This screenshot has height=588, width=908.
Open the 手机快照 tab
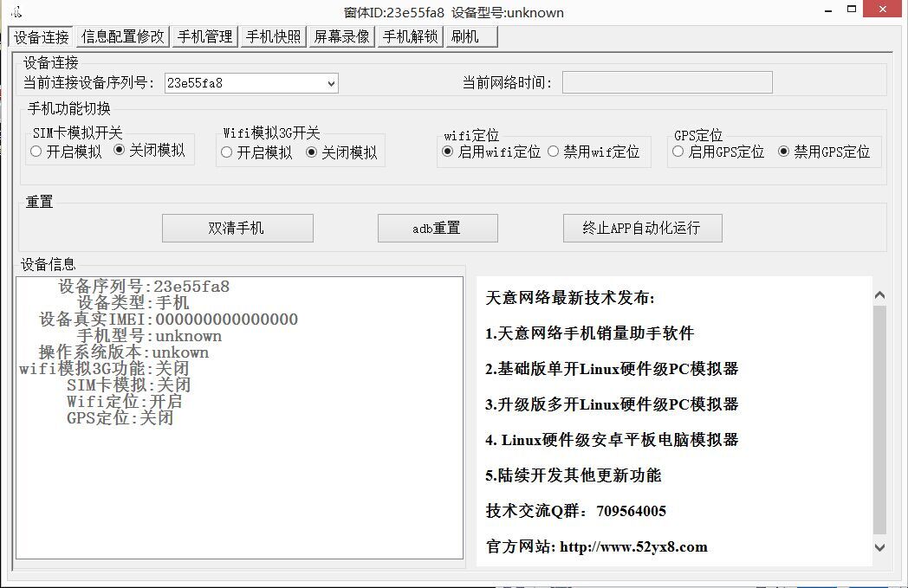tap(273, 36)
